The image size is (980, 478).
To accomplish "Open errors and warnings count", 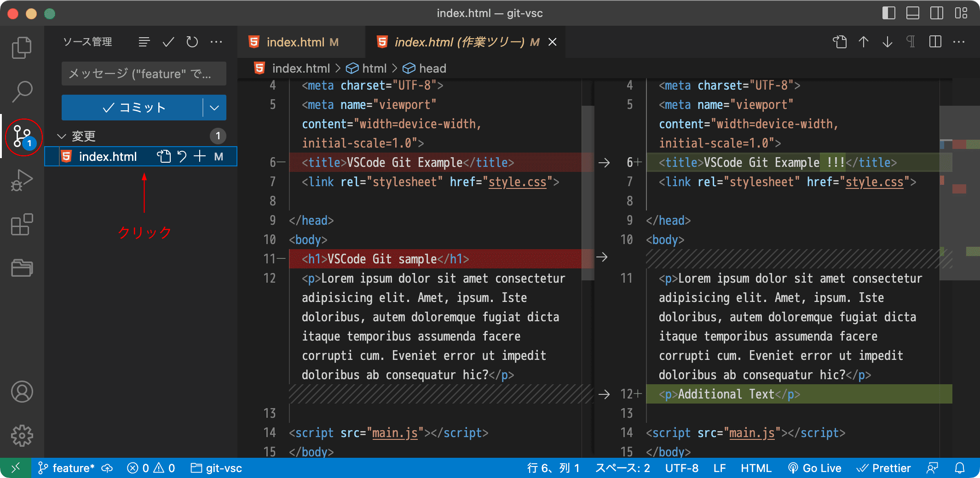I will [151, 468].
